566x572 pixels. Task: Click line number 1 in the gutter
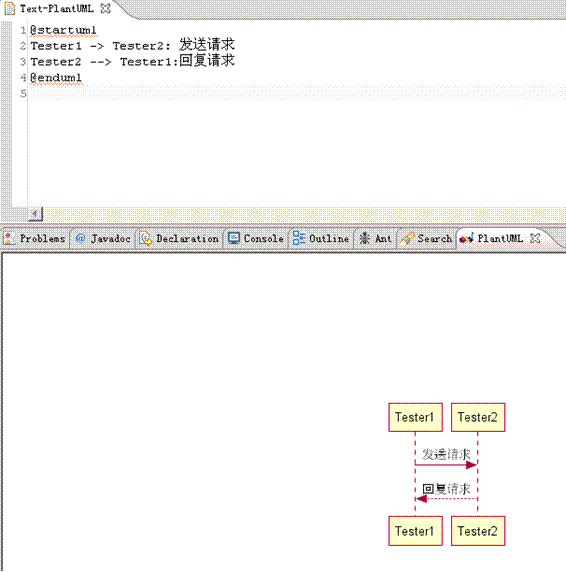23,30
